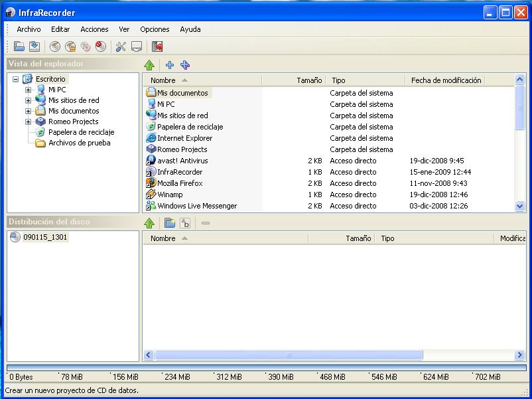Click the avast! Antivirus shortcut icon

[x=151, y=161]
